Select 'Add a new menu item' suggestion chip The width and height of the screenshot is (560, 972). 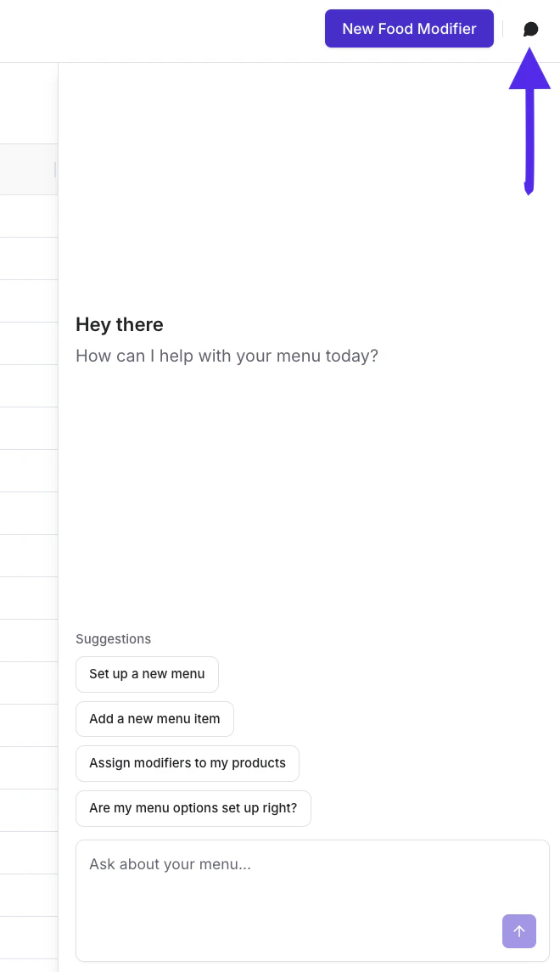click(x=154, y=719)
